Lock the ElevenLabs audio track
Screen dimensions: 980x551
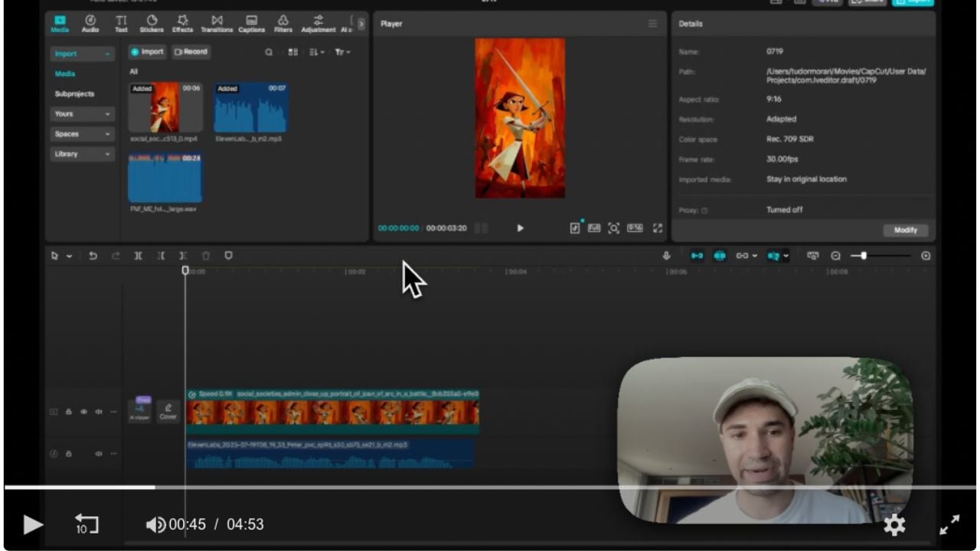(68, 454)
